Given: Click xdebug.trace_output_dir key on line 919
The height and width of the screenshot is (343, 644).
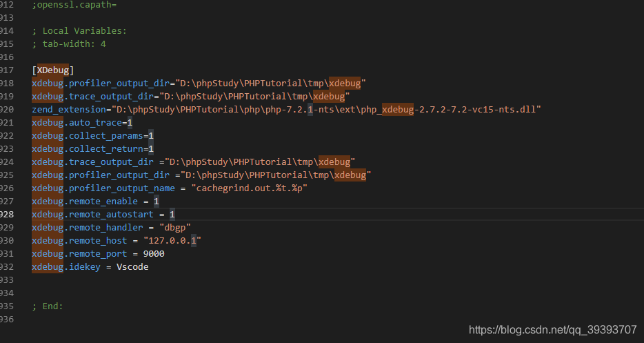Looking at the screenshot, I should click(93, 96).
